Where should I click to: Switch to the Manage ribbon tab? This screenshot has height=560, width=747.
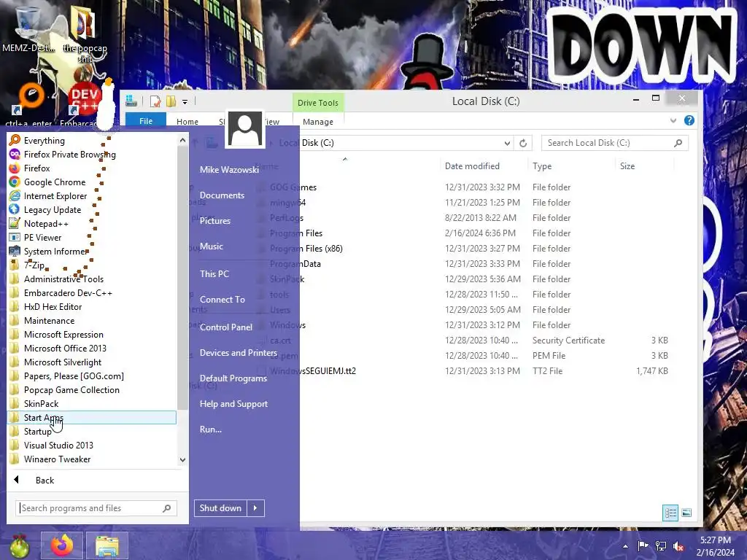coord(318,122)
